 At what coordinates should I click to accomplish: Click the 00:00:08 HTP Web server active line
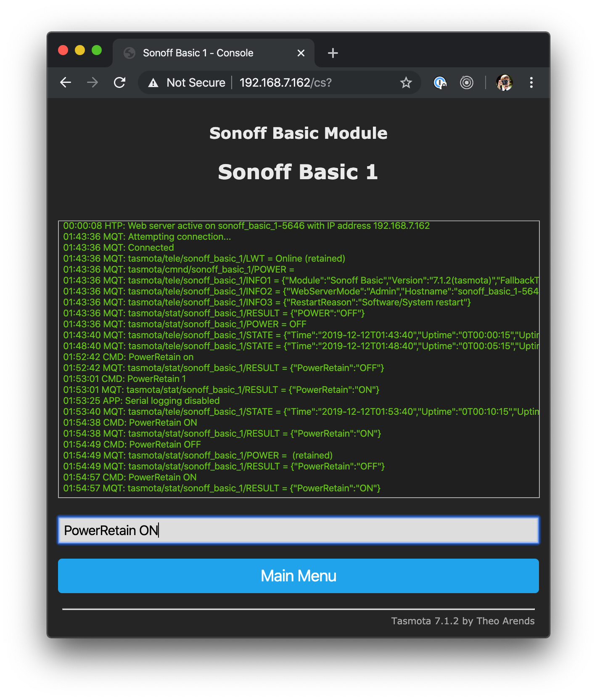pos(246,226)
